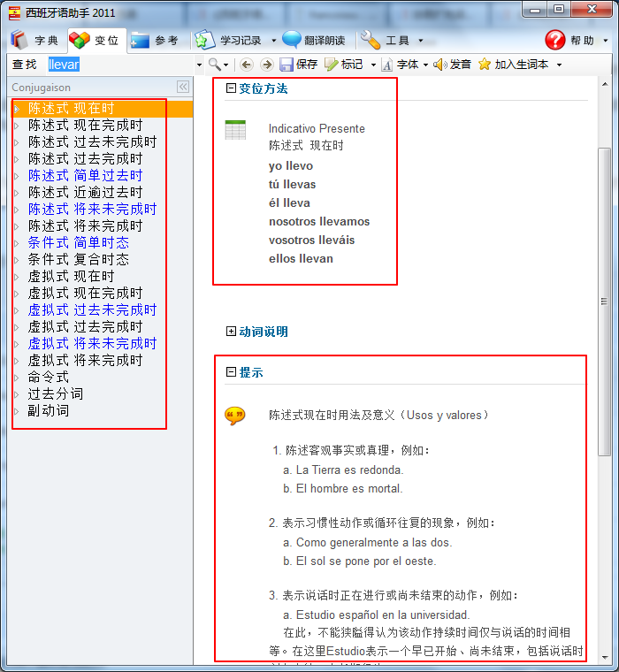
Task: Open 翻译朗读 translation reader
Action: (314, 41)
